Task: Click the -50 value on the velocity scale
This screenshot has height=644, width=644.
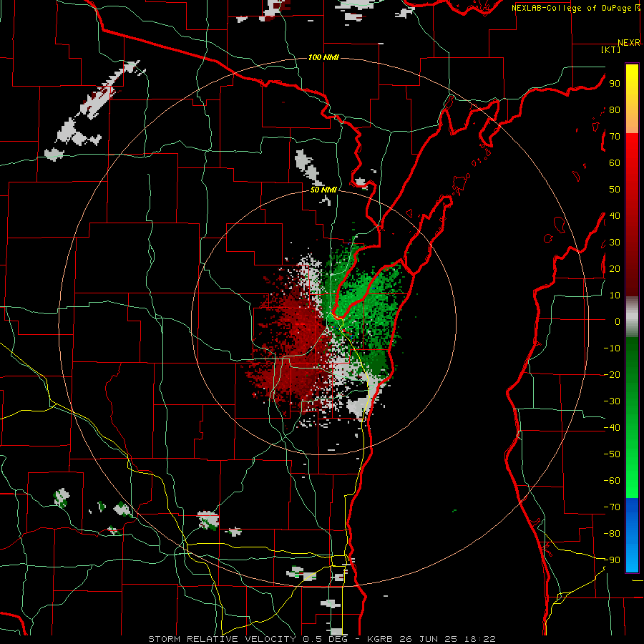Action: click(612, 454)
